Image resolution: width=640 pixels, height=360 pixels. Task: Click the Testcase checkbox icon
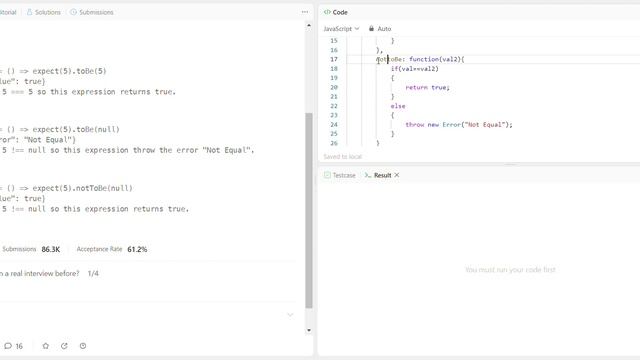327,175
